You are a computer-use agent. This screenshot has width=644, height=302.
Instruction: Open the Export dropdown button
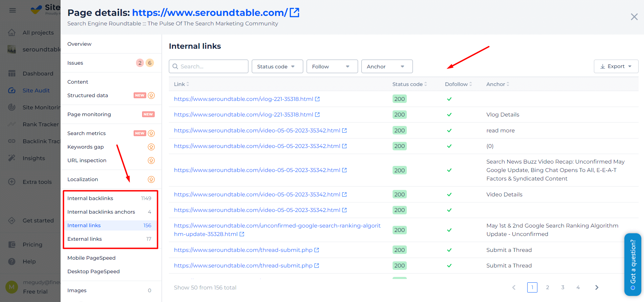tap(616, 66)
